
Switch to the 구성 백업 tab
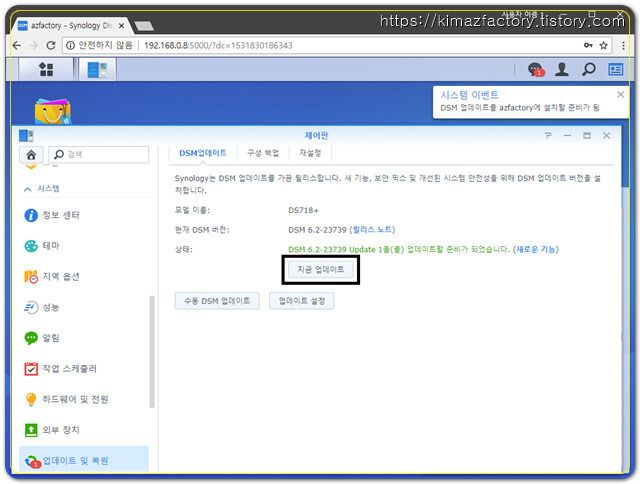click(263, 153)
